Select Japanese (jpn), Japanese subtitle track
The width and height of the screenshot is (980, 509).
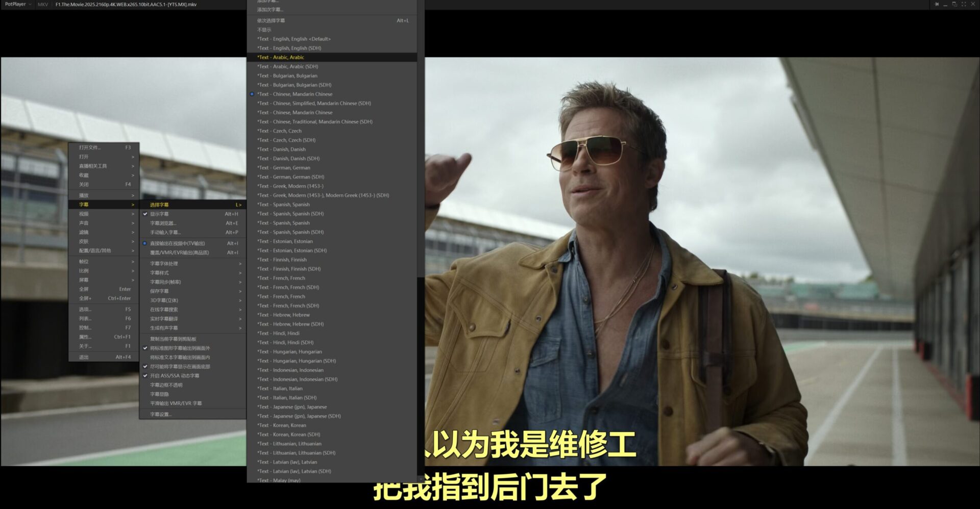pos(332,406)
